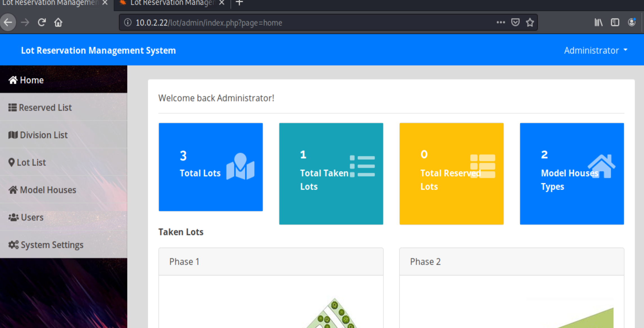Open Reserved List in the sidebar
Screen dimensions: 644x328
coord(64,107)
